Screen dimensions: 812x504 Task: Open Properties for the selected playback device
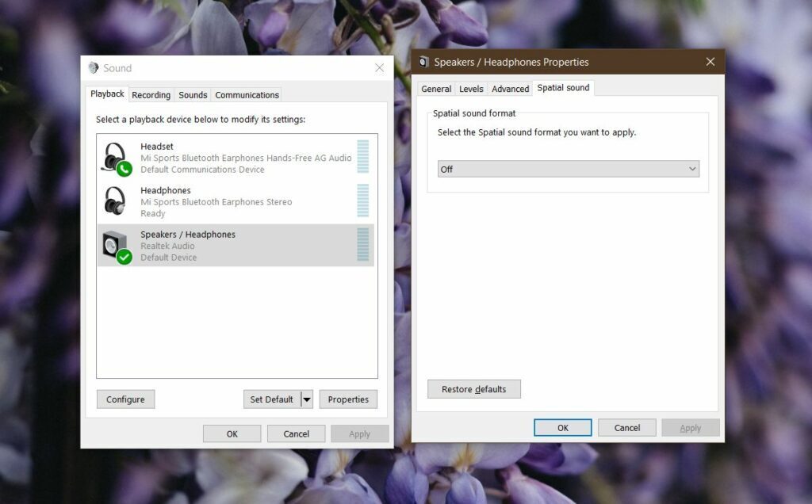[x=348, y=399]
